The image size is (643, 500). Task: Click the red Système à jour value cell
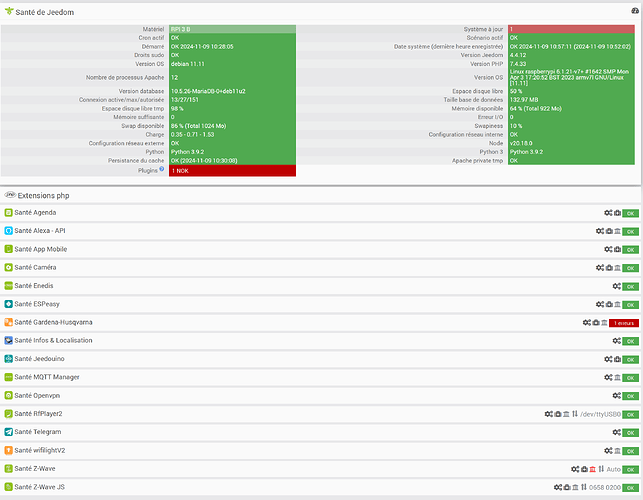point(571,29)
